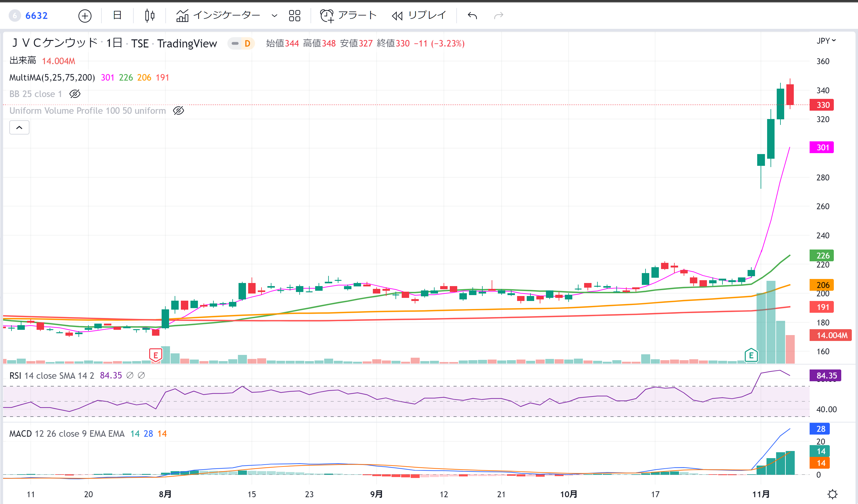The width and height of the screenshot is (858, 504).
Task: Open the green earnings E marker in November
Action: [x=751, y=355]
